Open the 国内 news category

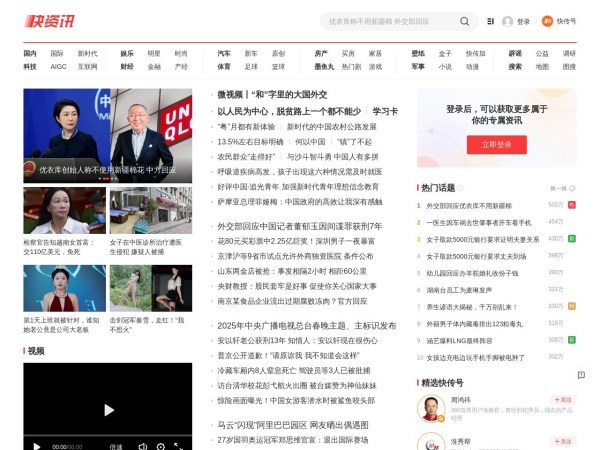click(x=30, y=53)
